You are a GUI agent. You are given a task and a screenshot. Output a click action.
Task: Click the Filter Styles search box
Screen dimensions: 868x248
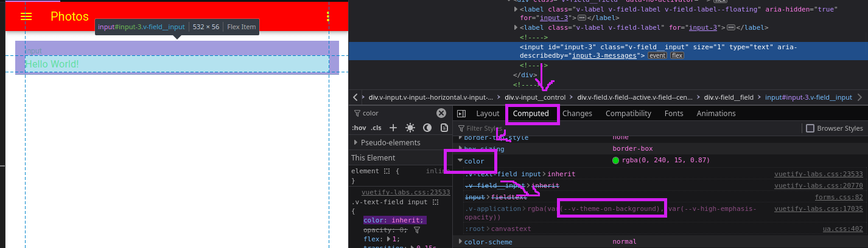coord(627,128)
